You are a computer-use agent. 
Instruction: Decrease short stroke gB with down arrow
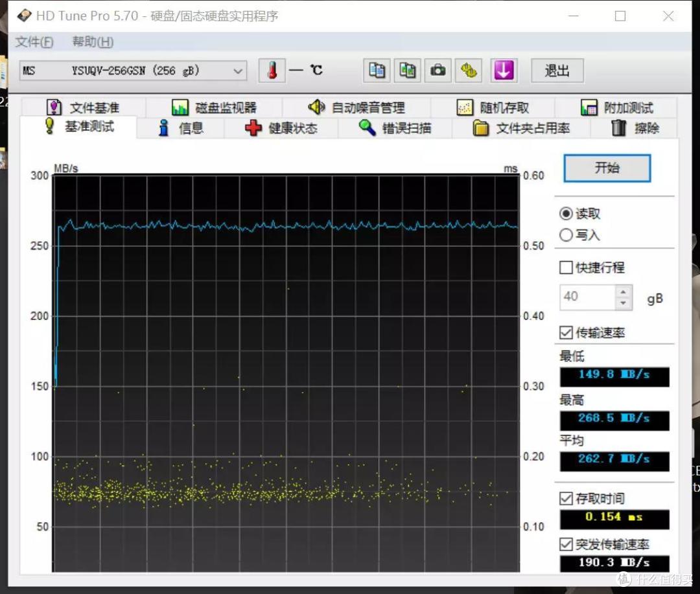(624, 303)
